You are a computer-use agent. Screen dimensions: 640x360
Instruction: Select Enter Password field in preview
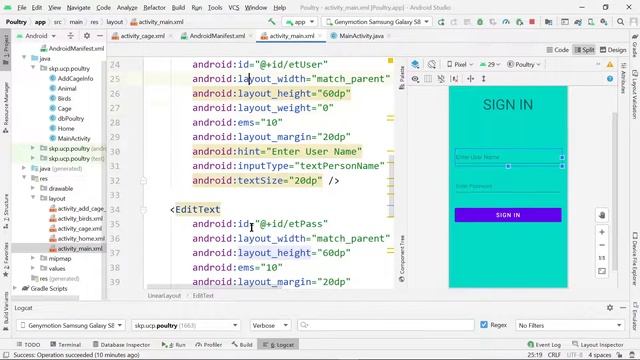click(x=508, y=186)
